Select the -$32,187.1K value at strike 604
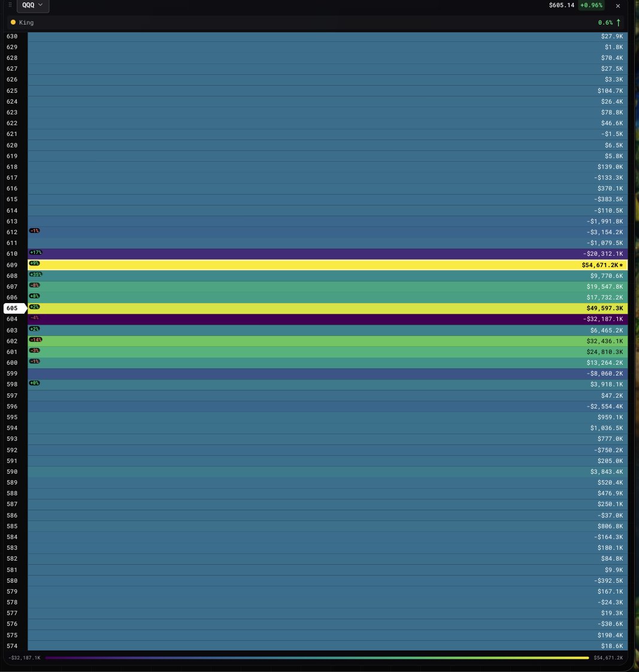The width and height of the screenshot is (639, 672). click(x=603, y=319)
